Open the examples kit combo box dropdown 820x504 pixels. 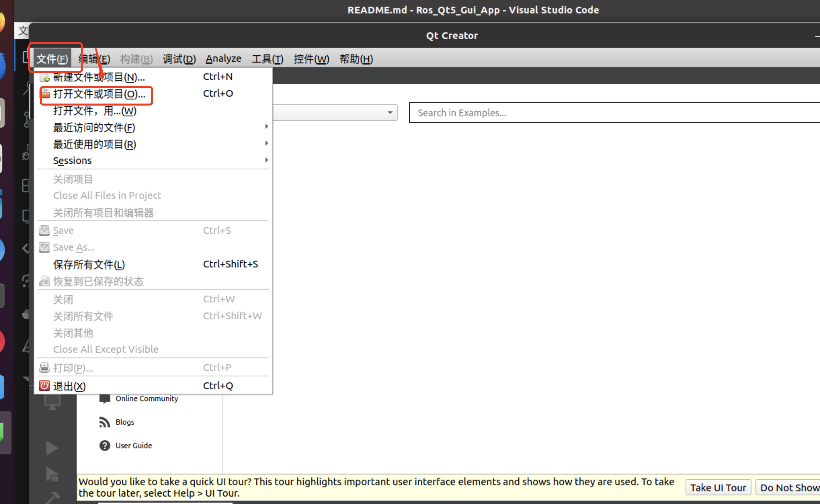[389, 113]
